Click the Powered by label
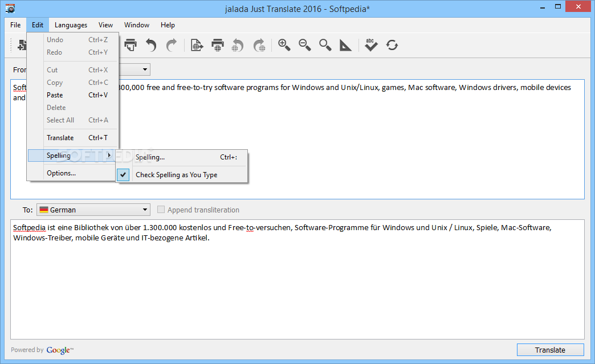This screenshot has width=595, height=364. [27, 350]
